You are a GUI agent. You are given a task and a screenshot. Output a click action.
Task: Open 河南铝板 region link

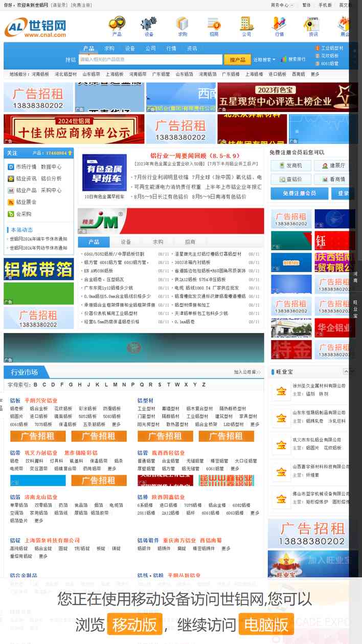(41, 74)
